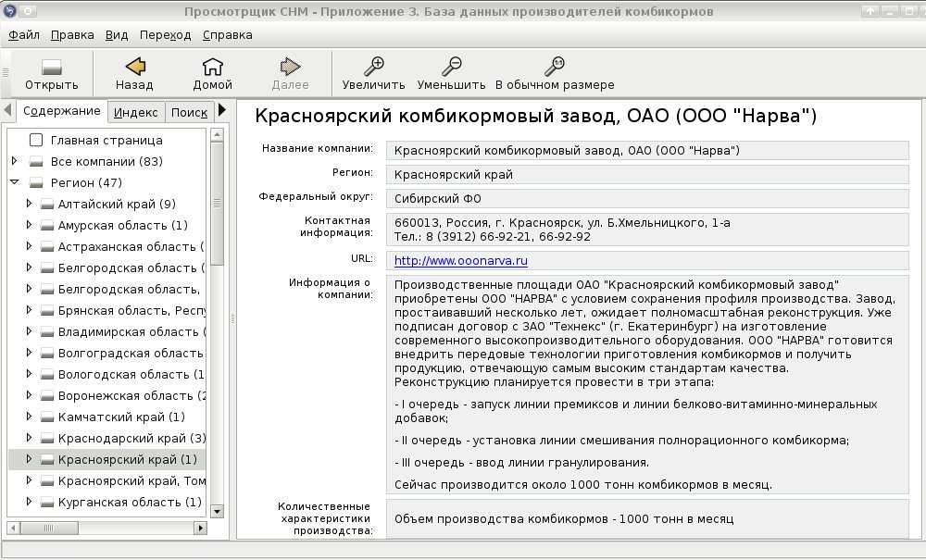Open the Вид menu

117,35
